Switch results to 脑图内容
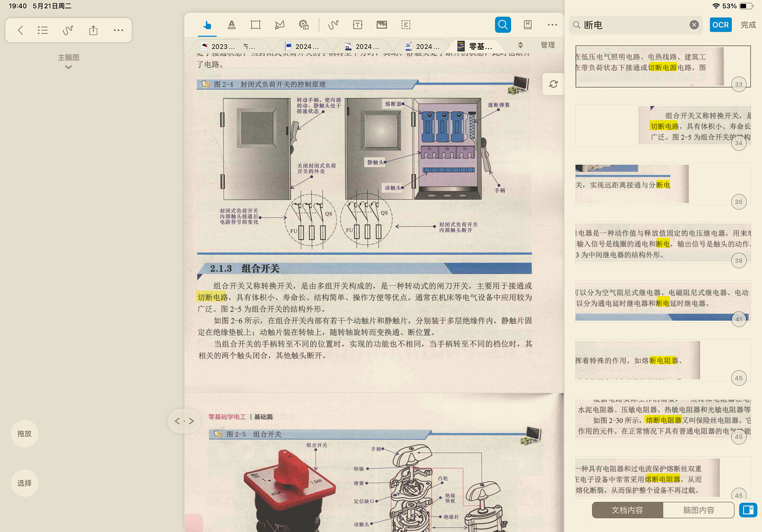Viewport: 762px width, 532px height. pyautogui.click(x=698, y=510)
